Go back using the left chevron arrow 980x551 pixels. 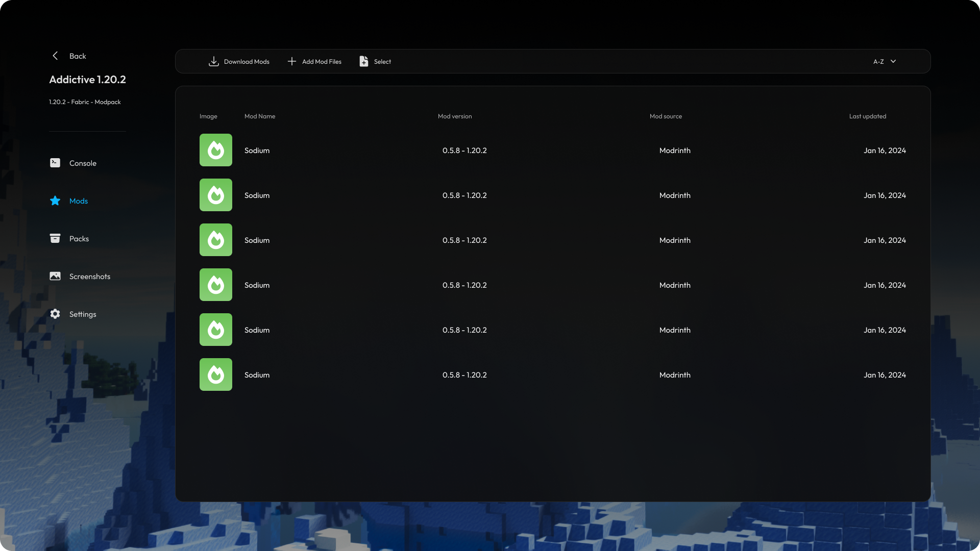pos(55,56)
